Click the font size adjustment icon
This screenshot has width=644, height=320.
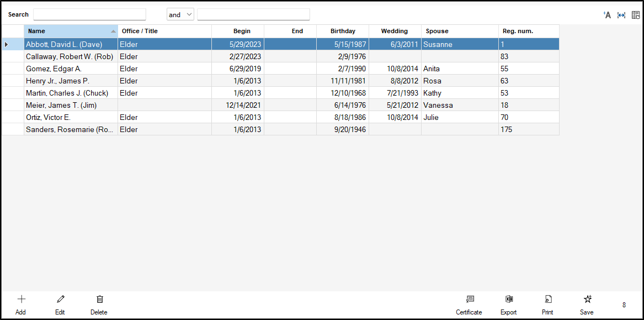[x=607, y=15]
